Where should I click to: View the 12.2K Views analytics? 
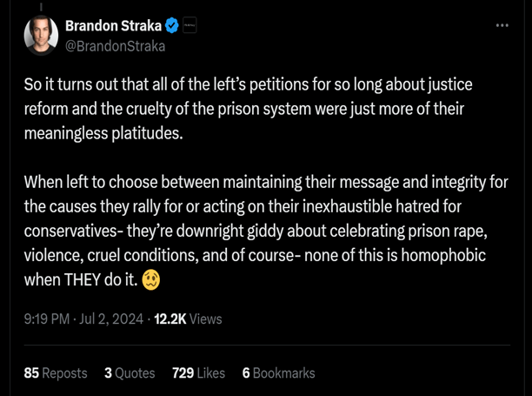coord(188,319)
